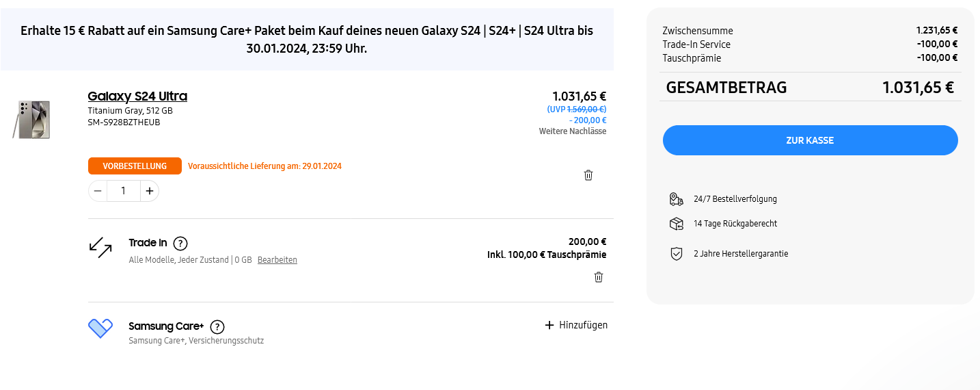Image resolution: width=980 pixels, height=390 pixels.
Task: Remove Trade In with trash icon
Action: click(x=599, y=277)
